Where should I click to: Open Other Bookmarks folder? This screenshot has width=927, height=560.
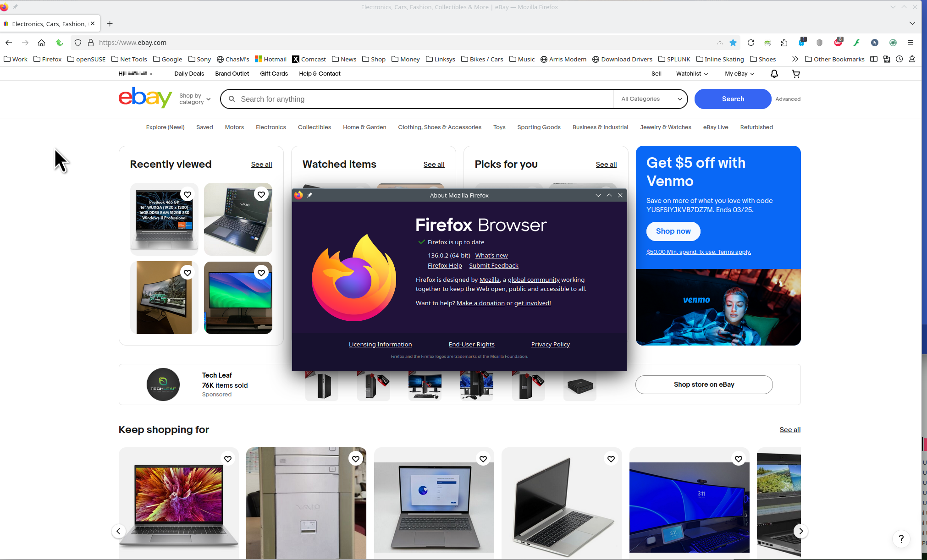click(834, 59)
